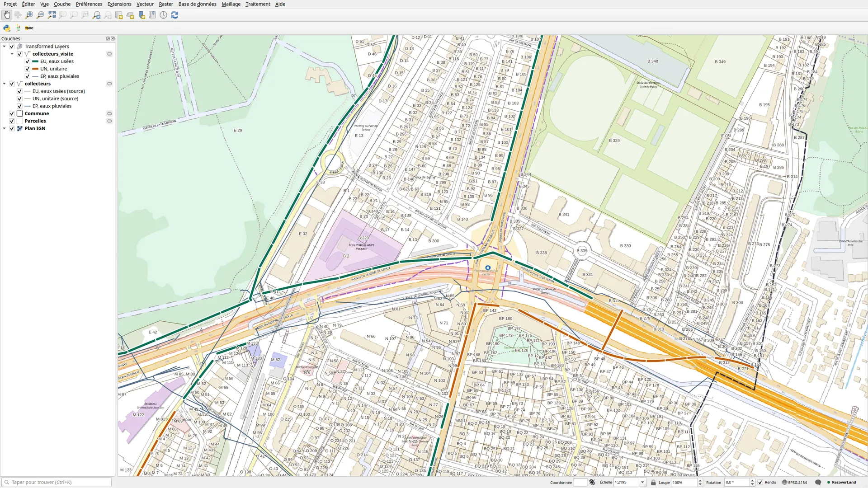Open the tree-shaped plugin icon
Viewport: 868px width, 488px height.
18,28
